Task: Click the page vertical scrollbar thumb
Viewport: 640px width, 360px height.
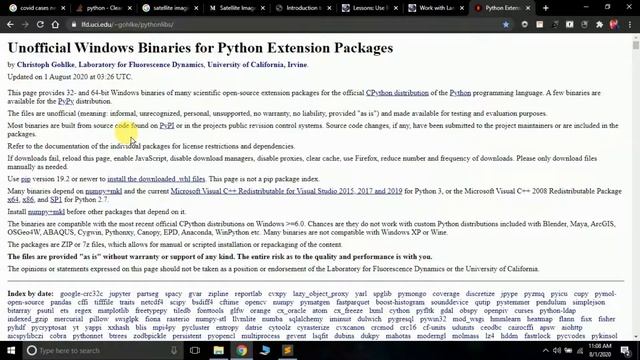Action: pos(636,45)
